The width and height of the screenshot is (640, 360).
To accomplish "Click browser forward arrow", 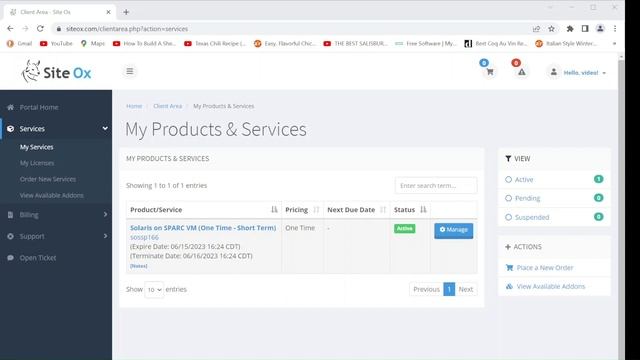I will point(25,29).
